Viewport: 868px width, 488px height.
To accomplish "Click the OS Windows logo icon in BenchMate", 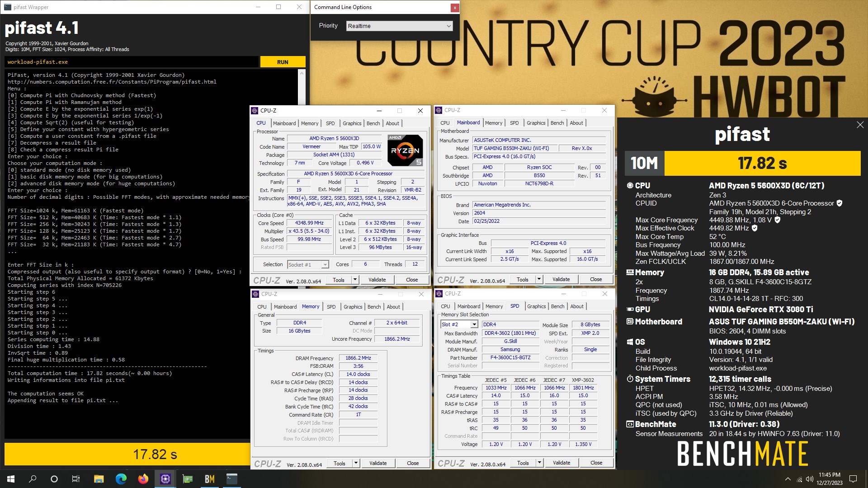I will [630, 342].
